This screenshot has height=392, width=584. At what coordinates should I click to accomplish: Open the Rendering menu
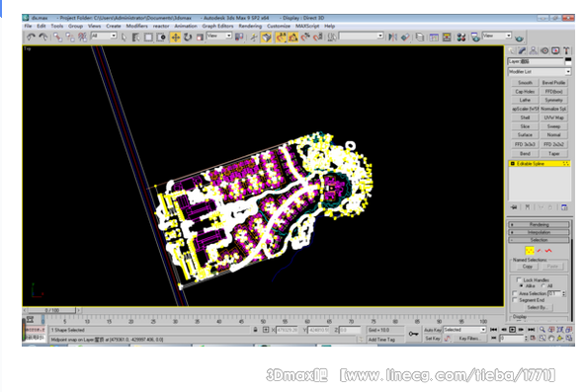(x=250, y=26)
